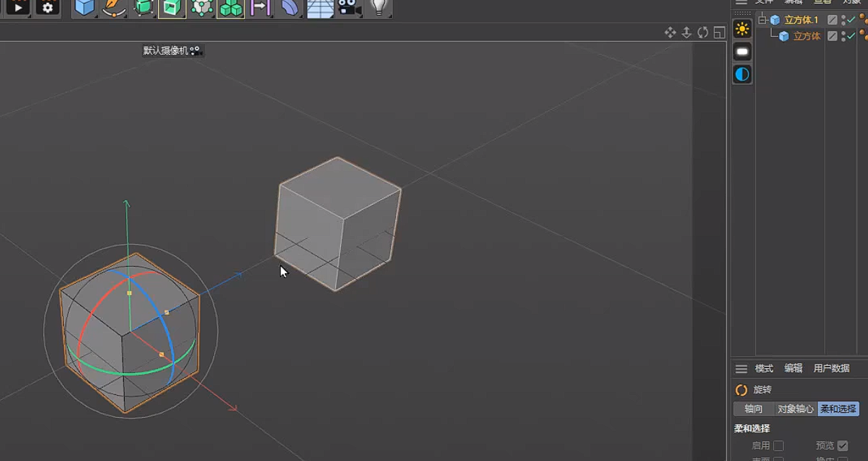
Task: Click the blue half-circle display icon
Action: pyautogui.click(x=742, y=74)
